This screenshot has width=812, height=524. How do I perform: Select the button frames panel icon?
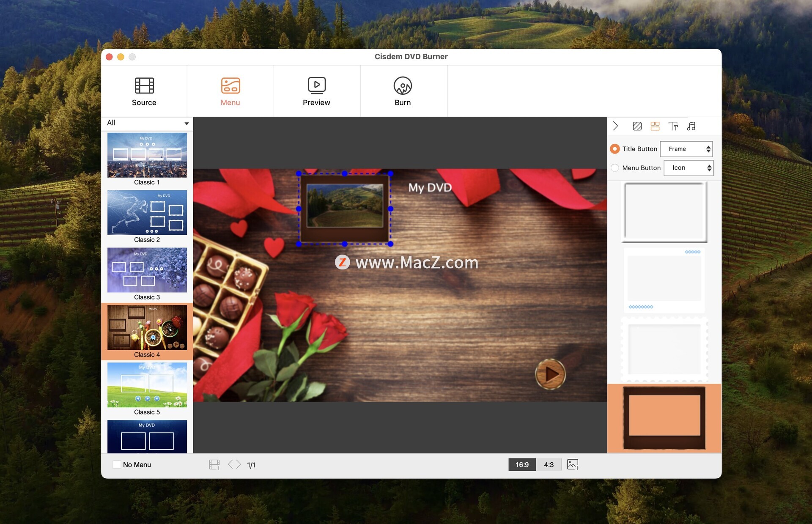(x=655, y=126)
